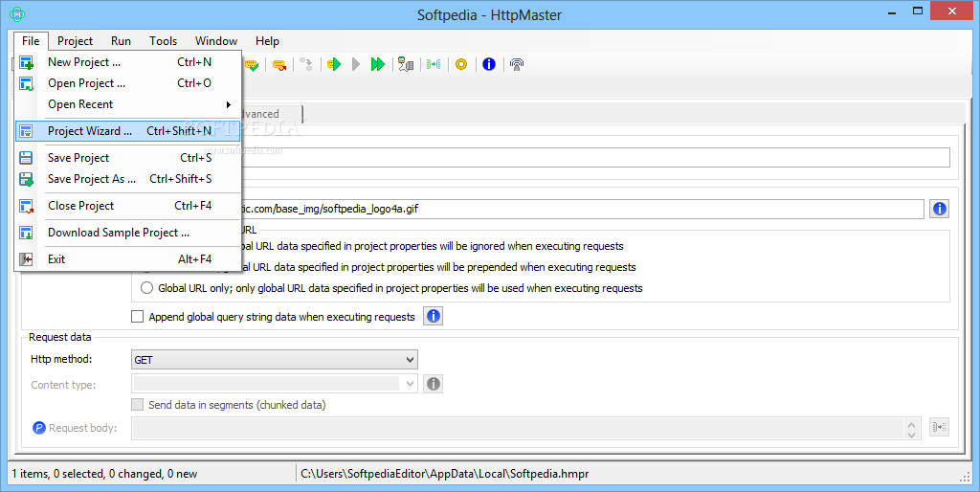Toggle Send data in segments checkbox

(x=138, y=405)
